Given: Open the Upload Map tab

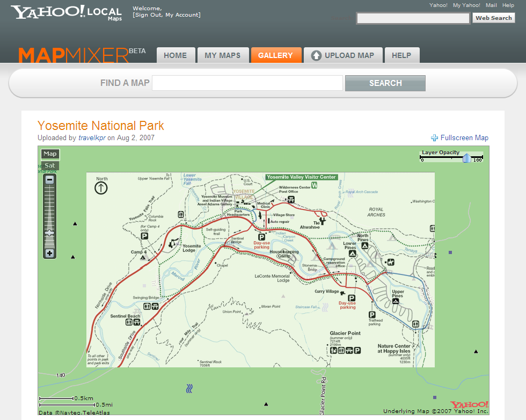Looking at the screenshot, I should click(343, 55).
